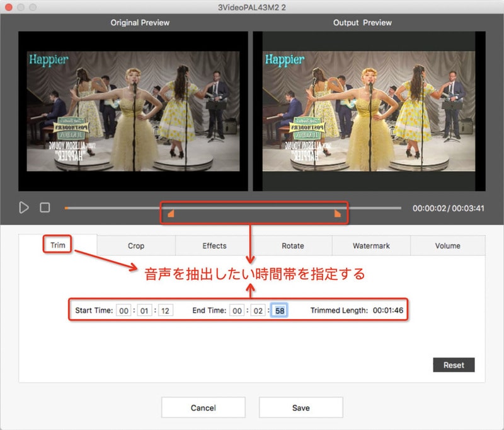Switch to the Volume tab
The width and height of the screenshot is (504, 430).
[448, 246]
